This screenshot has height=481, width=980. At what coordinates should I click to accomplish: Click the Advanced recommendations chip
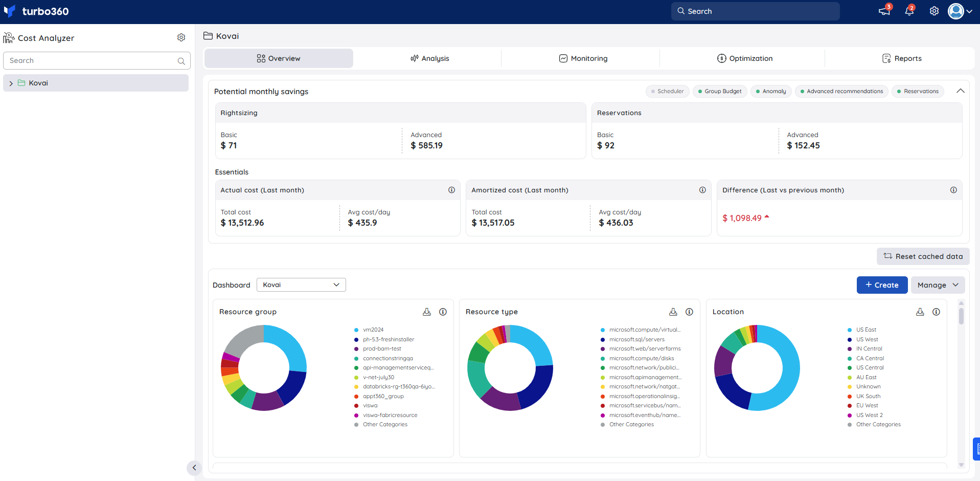click(x=841, y=91)
